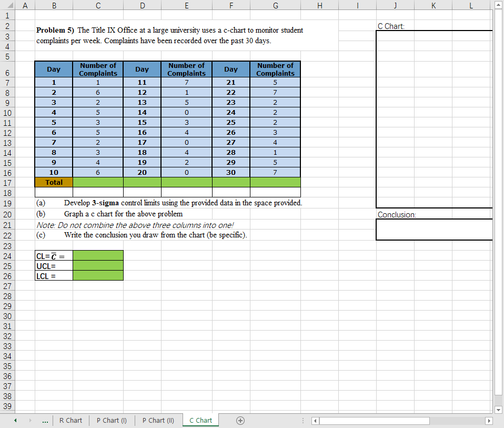
Task: Select row 17 header
Action: click(x=7, y=183)
